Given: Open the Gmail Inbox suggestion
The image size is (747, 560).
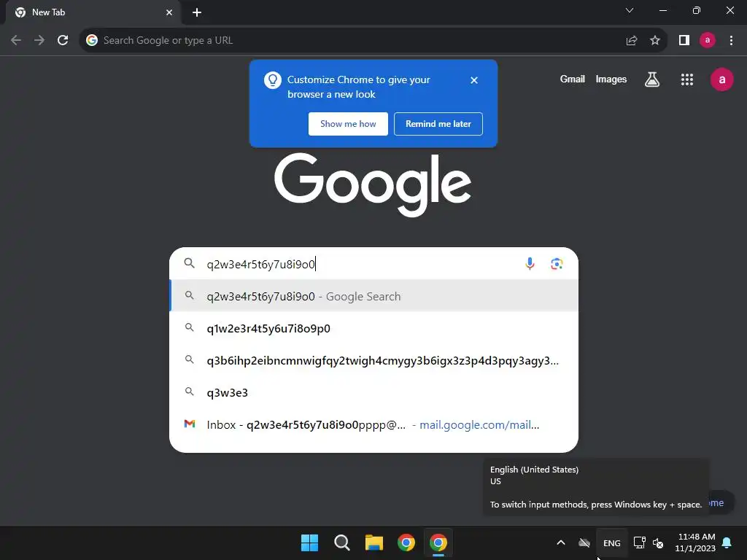Looking at the screenshot, I should [x=374, y=425].
